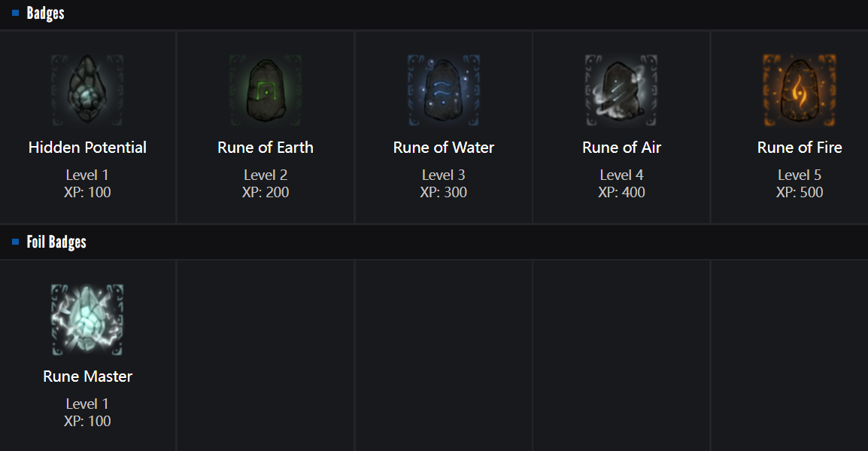Select the Level 2 label under Rune of Earth

click(266, 175)
